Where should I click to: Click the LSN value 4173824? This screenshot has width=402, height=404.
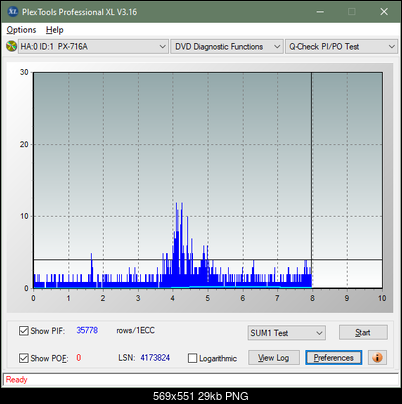[155, 358]
